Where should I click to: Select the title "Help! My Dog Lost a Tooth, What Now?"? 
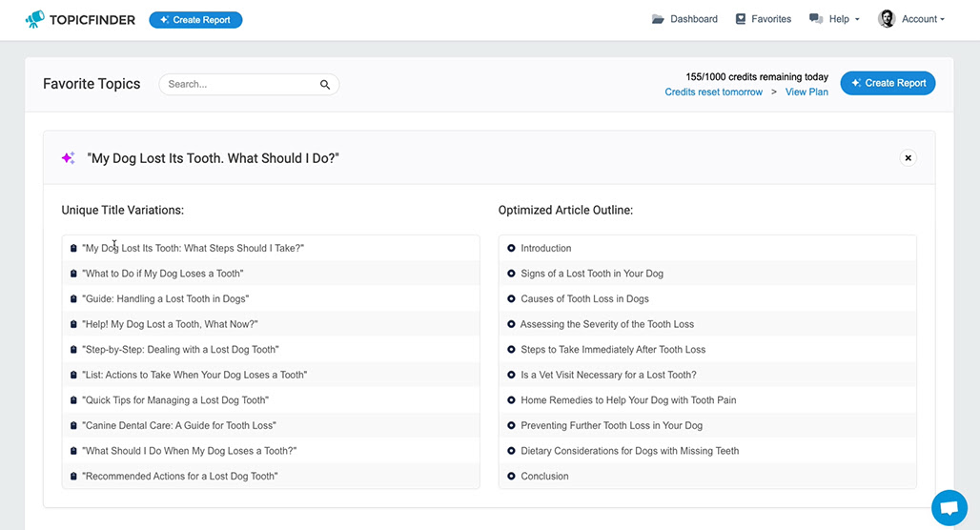pyautogui.click(x=170, y=324)
